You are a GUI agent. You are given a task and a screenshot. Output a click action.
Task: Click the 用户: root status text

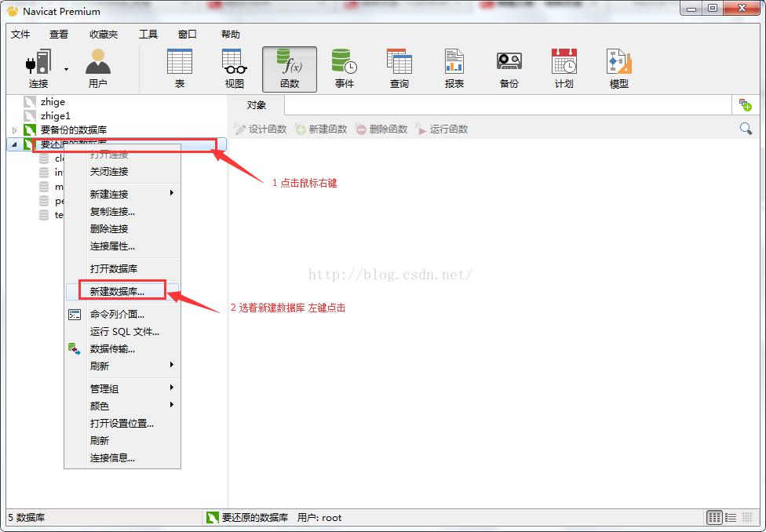[319, 517]
